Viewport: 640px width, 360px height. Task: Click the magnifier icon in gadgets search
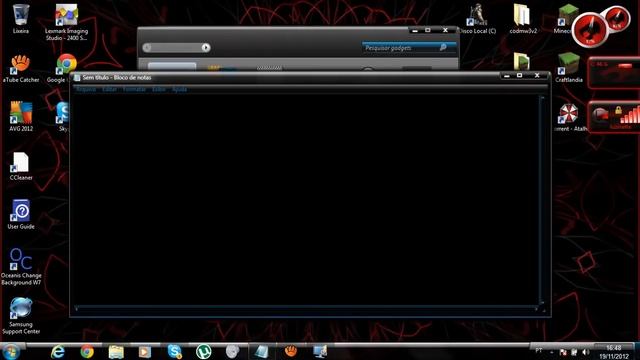pyautogui.click(x=443, y=47)
